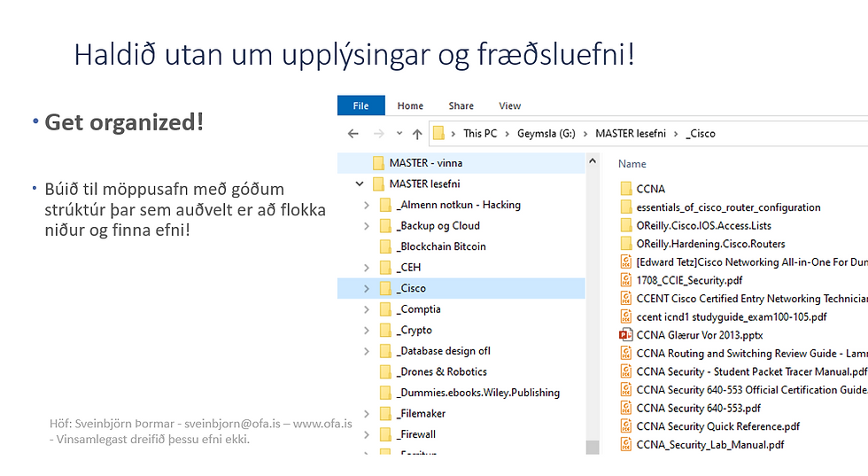Click the OReilly.Hardening.Cisco.Routers folder icon
This screenshot has width=868, height=476.
[x=626, y=244]
